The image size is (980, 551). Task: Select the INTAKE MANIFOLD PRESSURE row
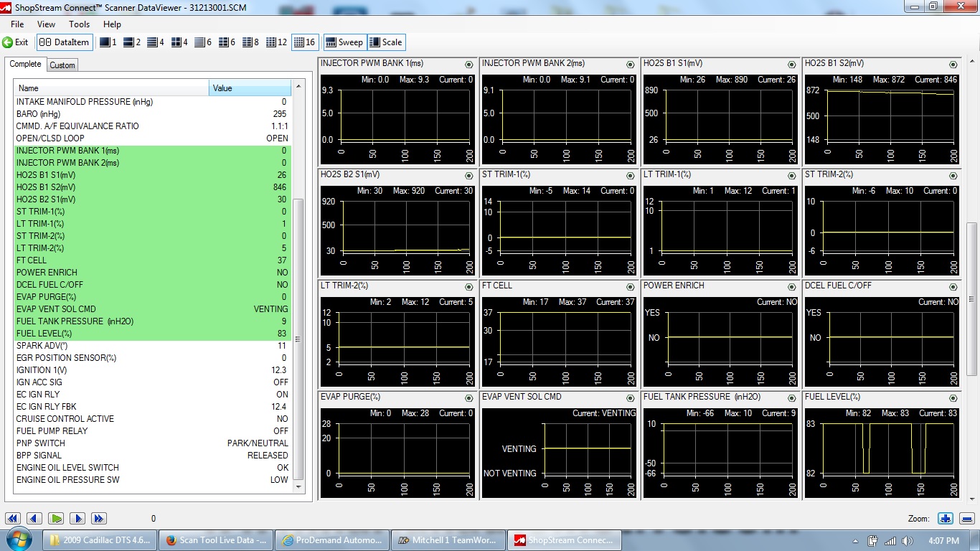tap(153, 102)
